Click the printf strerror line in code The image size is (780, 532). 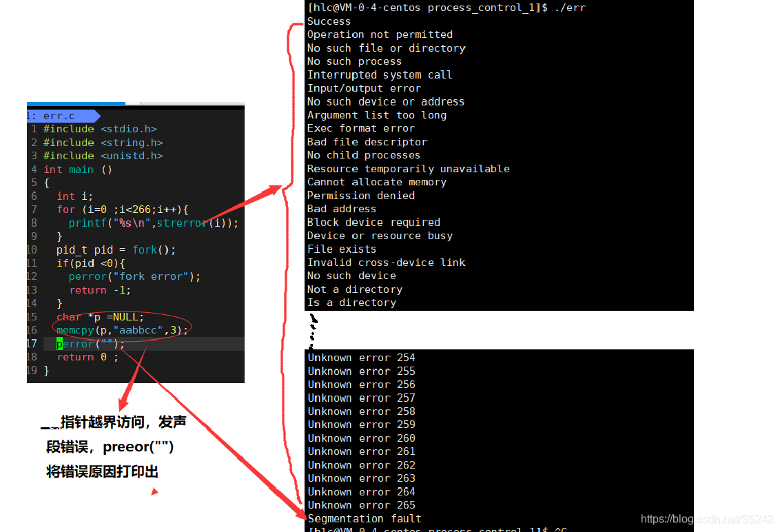[x=154, y=223]
